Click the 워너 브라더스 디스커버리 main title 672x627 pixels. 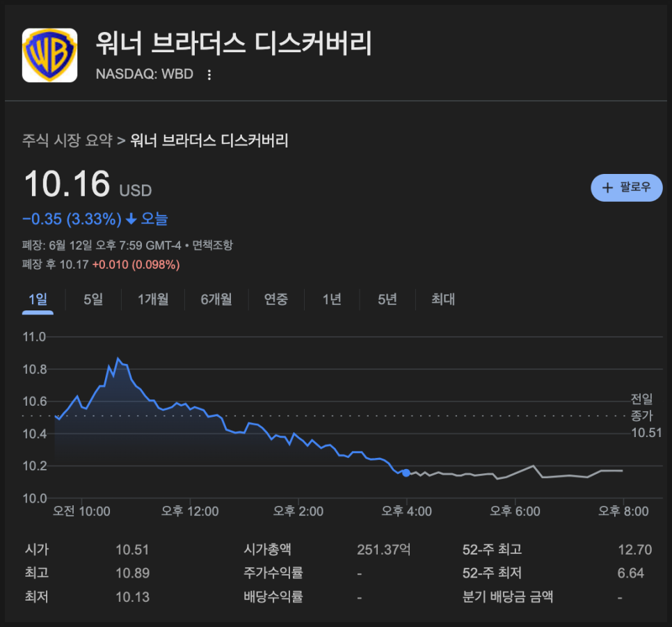coord(234,43)
